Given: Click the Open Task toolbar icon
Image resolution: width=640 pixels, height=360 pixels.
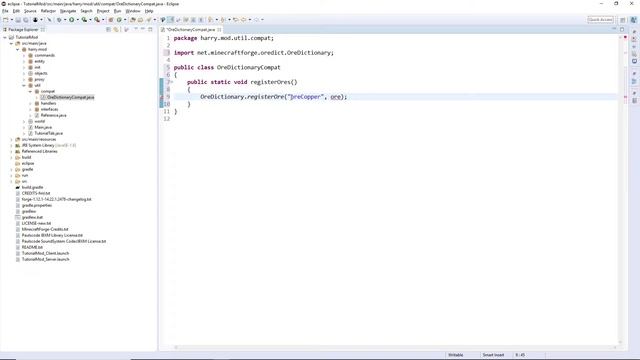Looking at the screenshot, I should point(140,20).
